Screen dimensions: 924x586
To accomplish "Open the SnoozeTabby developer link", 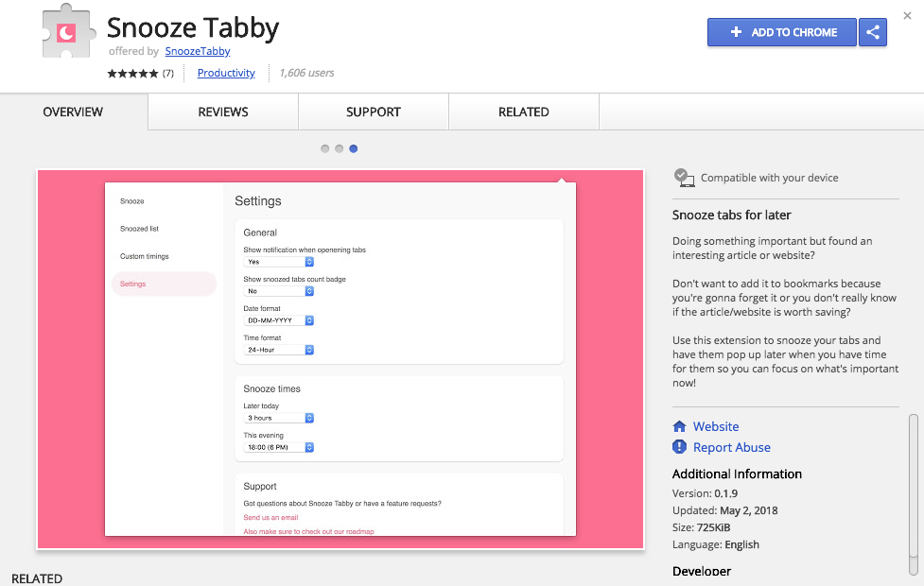I will (198, 51).
